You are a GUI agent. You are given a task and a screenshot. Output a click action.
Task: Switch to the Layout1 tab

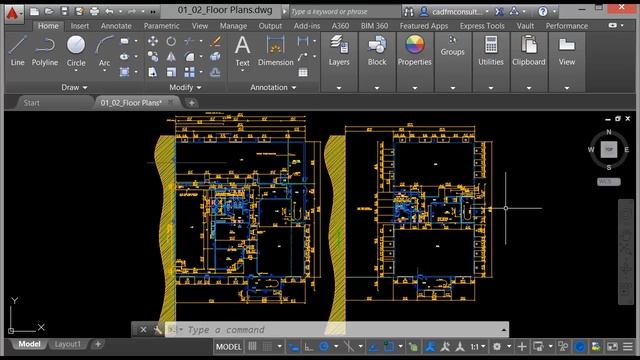pos(68,344)
